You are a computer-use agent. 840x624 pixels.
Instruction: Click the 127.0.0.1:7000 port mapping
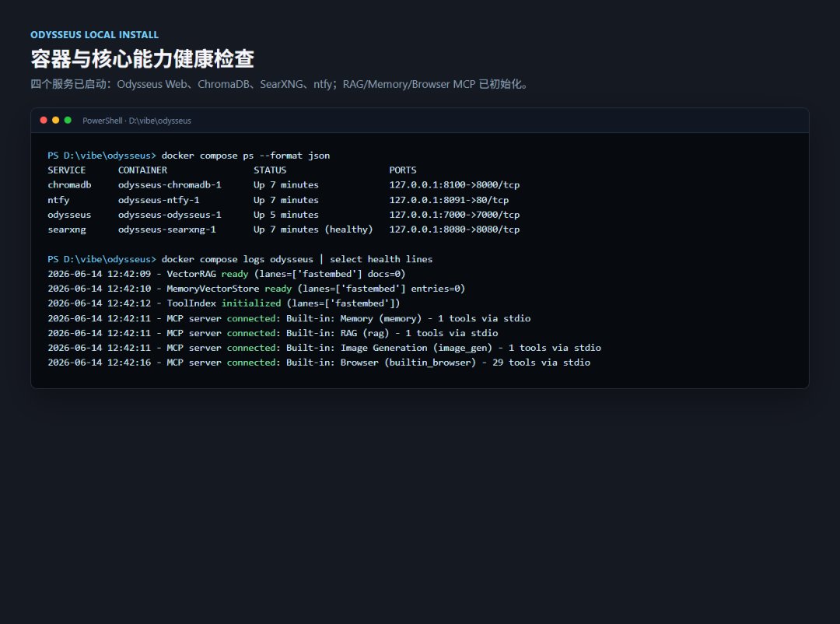coord(454,215)
